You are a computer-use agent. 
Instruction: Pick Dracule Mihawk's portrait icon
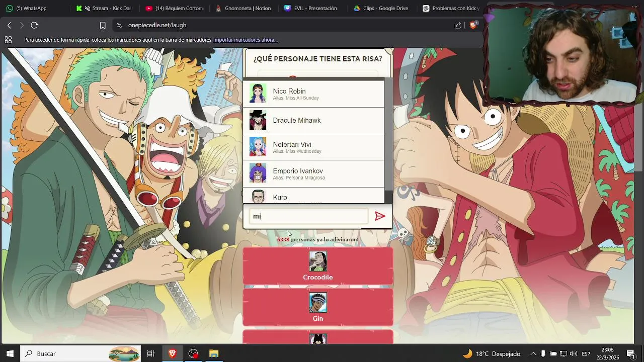click(x=258, y=120)
